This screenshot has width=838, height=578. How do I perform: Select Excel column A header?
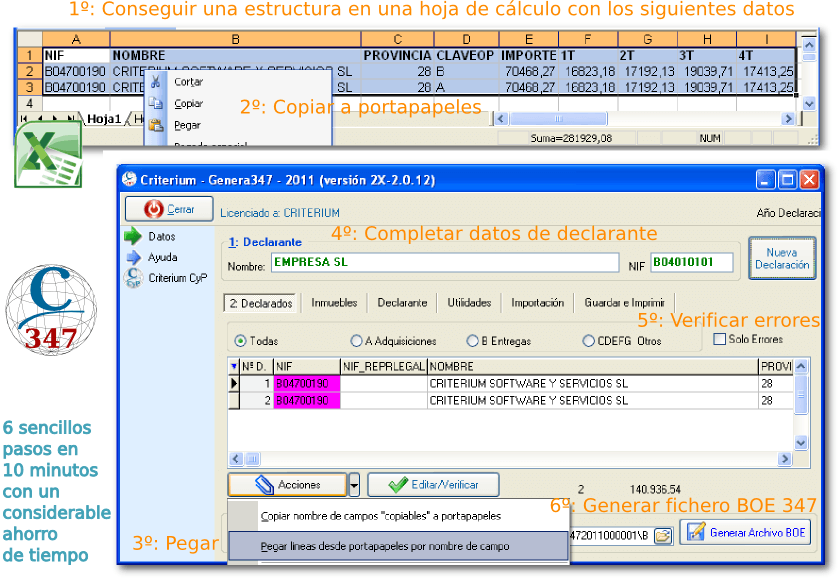[76, 40]
